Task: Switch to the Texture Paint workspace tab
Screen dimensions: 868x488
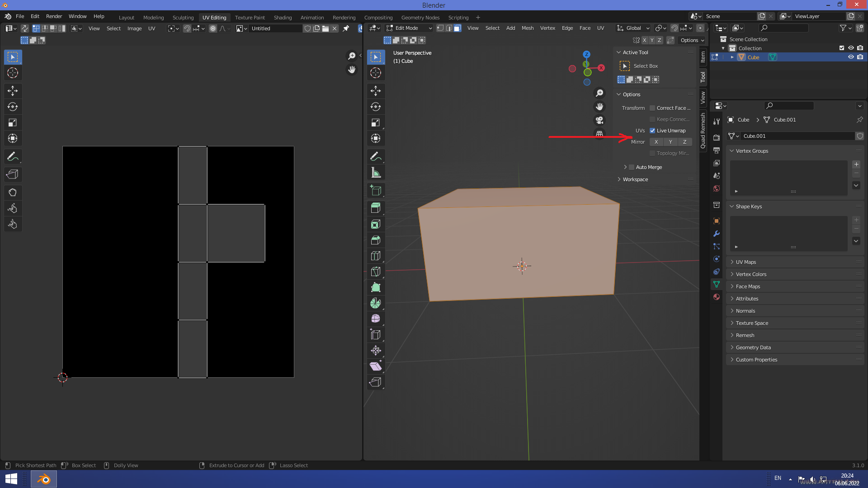Action: (250, 18)
